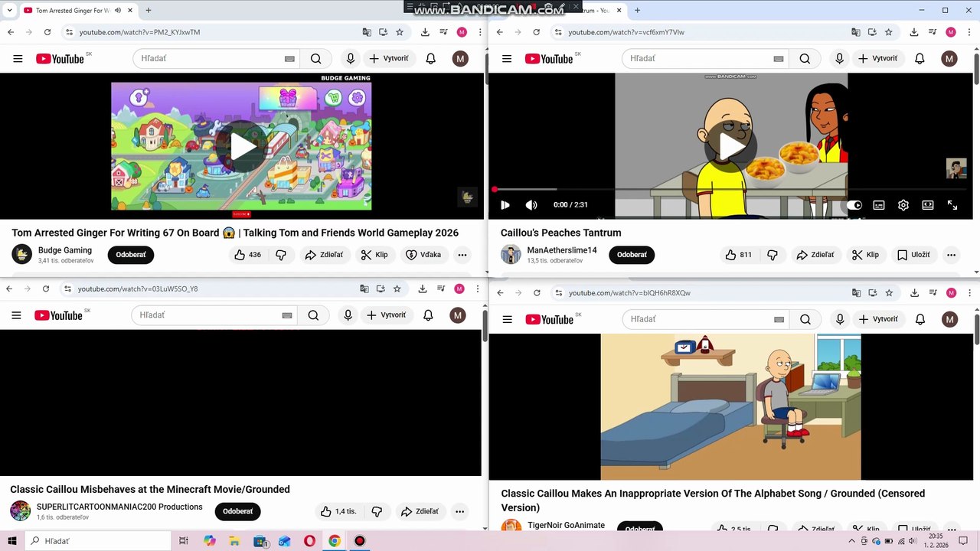Viewport: 980px width, 551px height.
Task: Open a new tab beside Tom Arrested Ginger tab
Action: coord(149,11)
